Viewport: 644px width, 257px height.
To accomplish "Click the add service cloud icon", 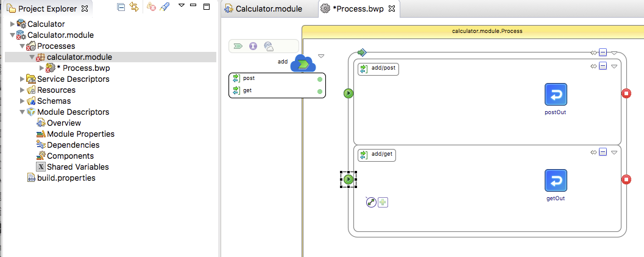I will coord(303,63).
